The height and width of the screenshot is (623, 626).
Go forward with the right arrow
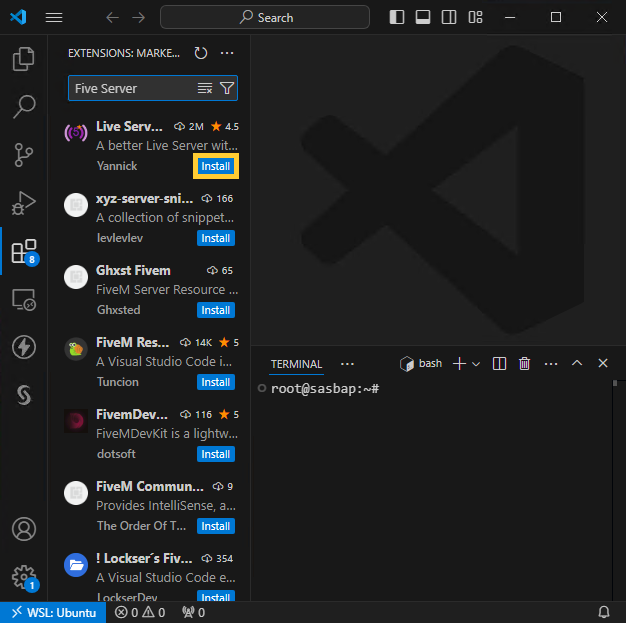[139, 18]
